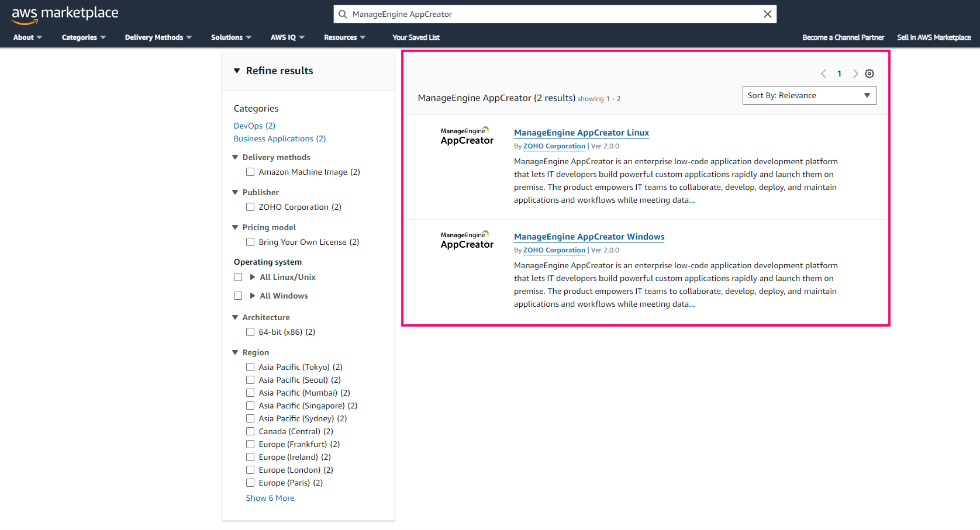Clear the search box with X icon

[x=767, y=14]
